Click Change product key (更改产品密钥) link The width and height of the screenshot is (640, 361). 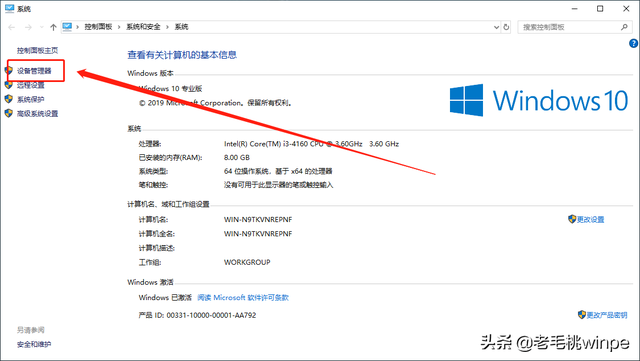click(x=607, y=315)
